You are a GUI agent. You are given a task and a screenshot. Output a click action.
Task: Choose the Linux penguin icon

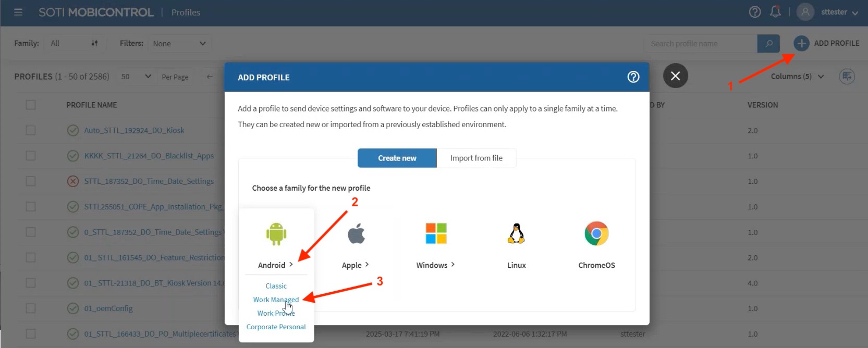point(516,233)
